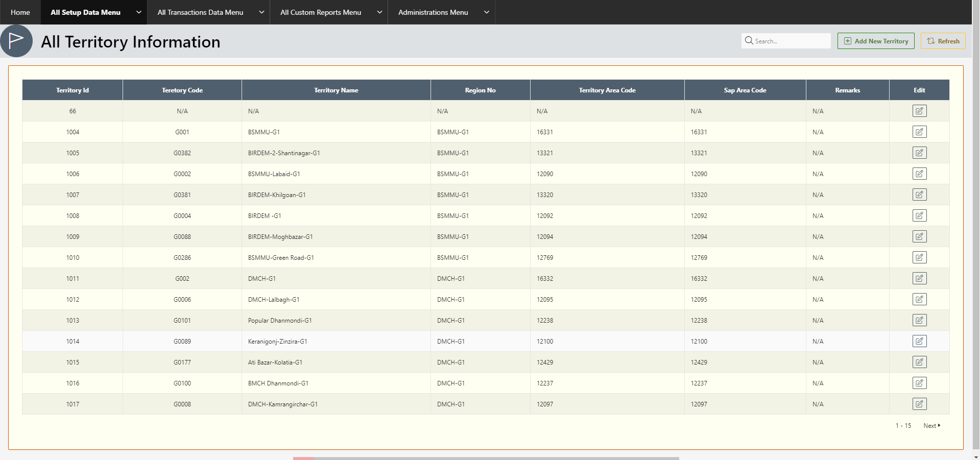Select territory code G0089 cell
This screenshot has height=460, width=980.
click(182, 341)
